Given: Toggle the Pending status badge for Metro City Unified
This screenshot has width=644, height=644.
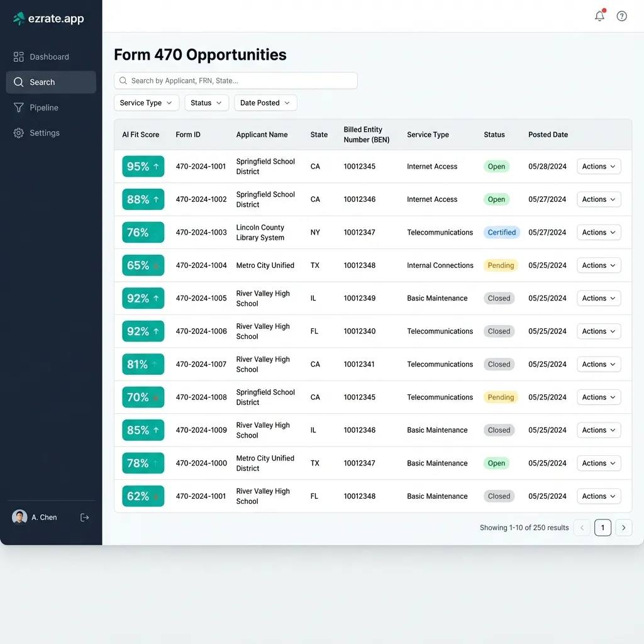Looking at the screenshot, I should point(501,265).
